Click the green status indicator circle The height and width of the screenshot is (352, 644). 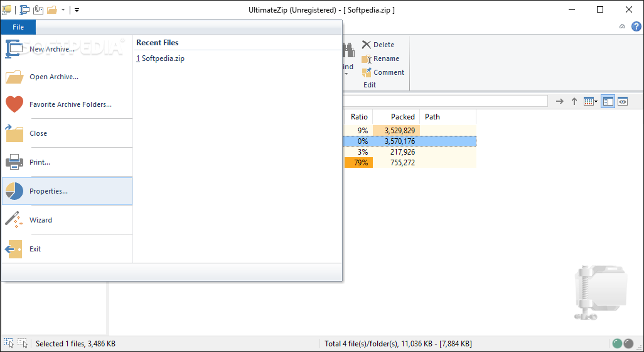pos(617,343)
